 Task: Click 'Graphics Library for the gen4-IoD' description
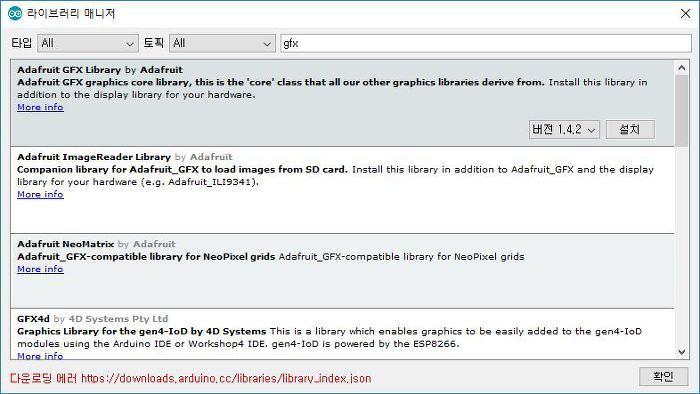(142, 331)
